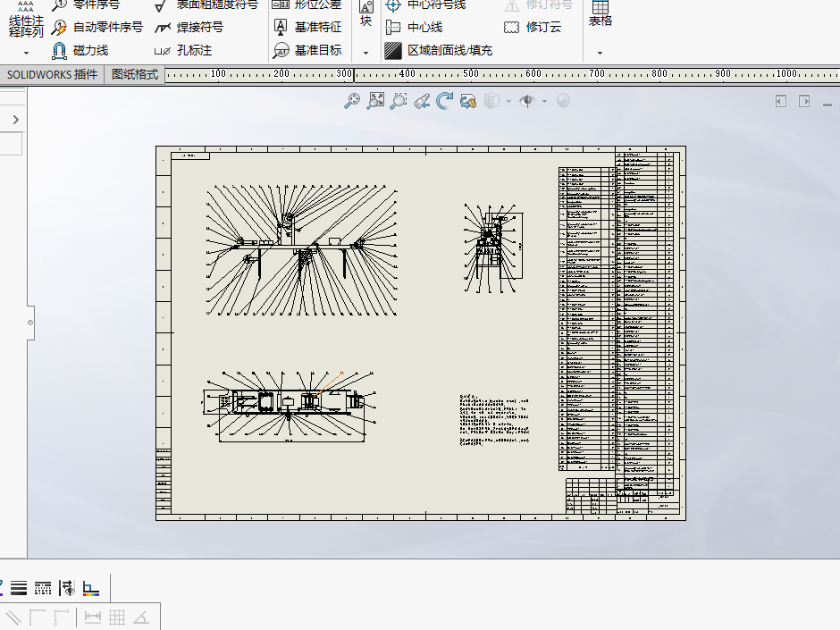840x630 pixels.
Task: Select the Zoom to Selection magnifier icon
Action: pos(399,101)
